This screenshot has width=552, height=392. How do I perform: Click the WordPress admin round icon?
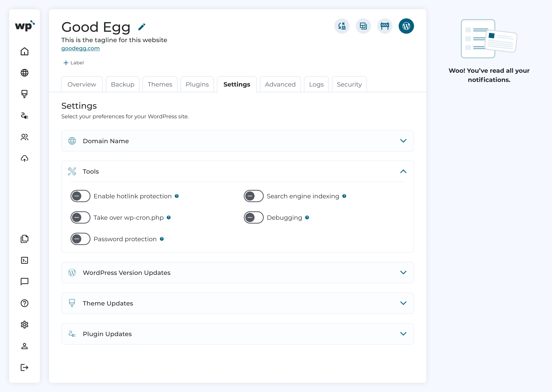tap(406, 26)
